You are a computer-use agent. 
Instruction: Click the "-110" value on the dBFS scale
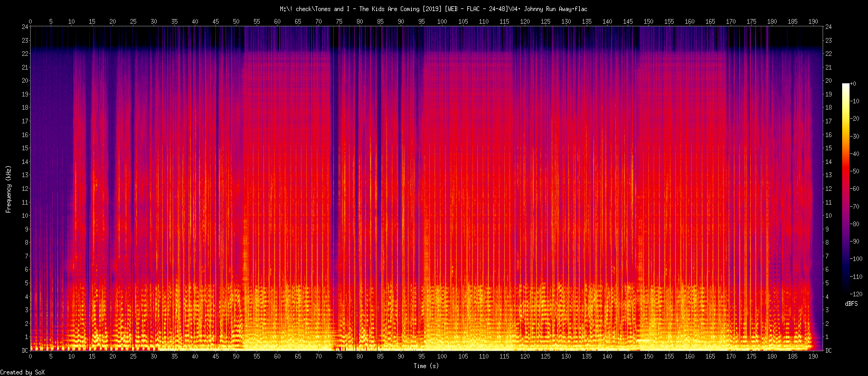click(x=856, y=276)
